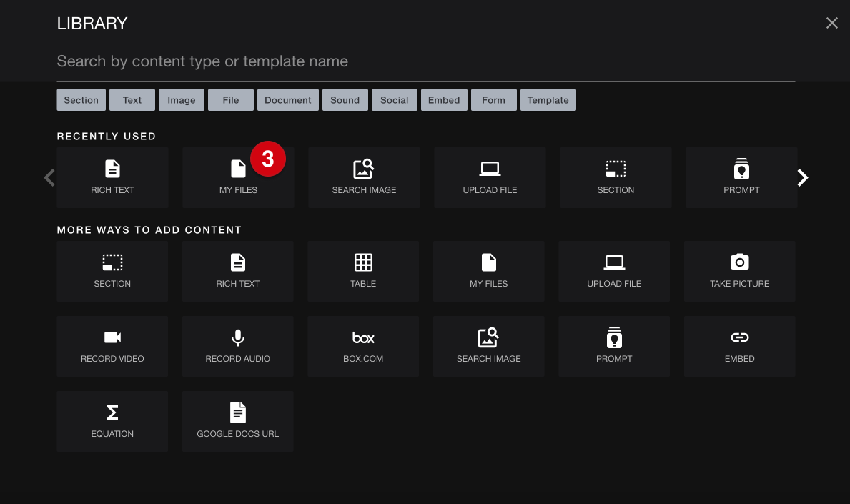Apply the Embed filter chip
The image size is (850, 504).
point(444,99)
